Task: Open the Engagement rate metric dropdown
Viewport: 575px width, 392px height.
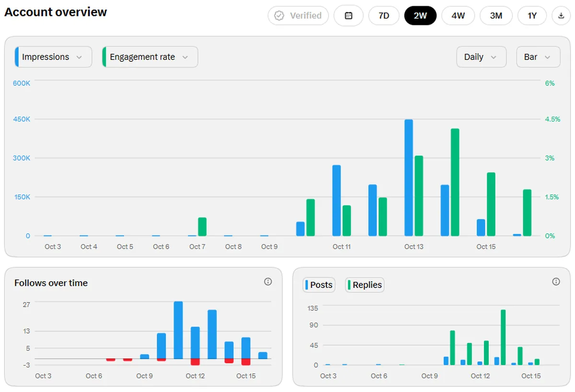Action: tap(150, 57)
